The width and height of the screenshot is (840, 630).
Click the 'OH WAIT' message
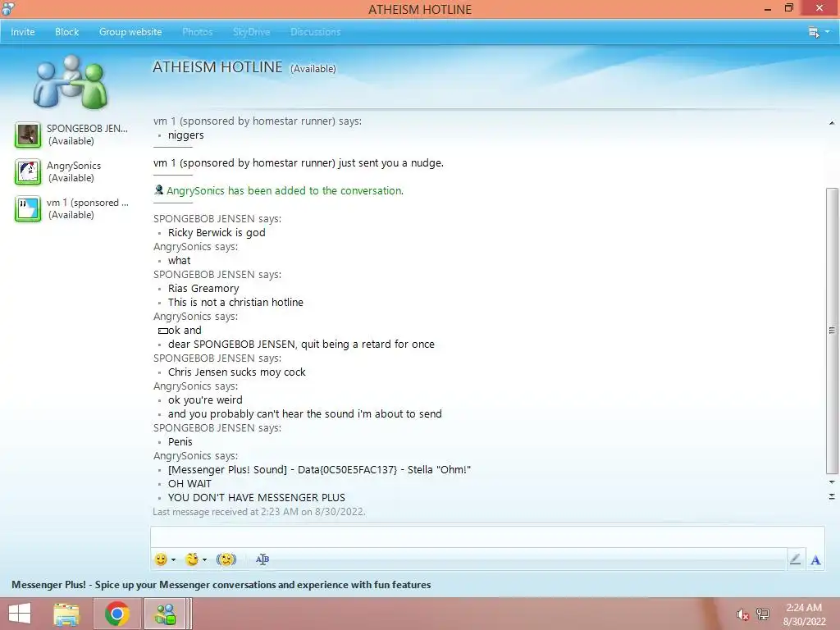(189, 483)
